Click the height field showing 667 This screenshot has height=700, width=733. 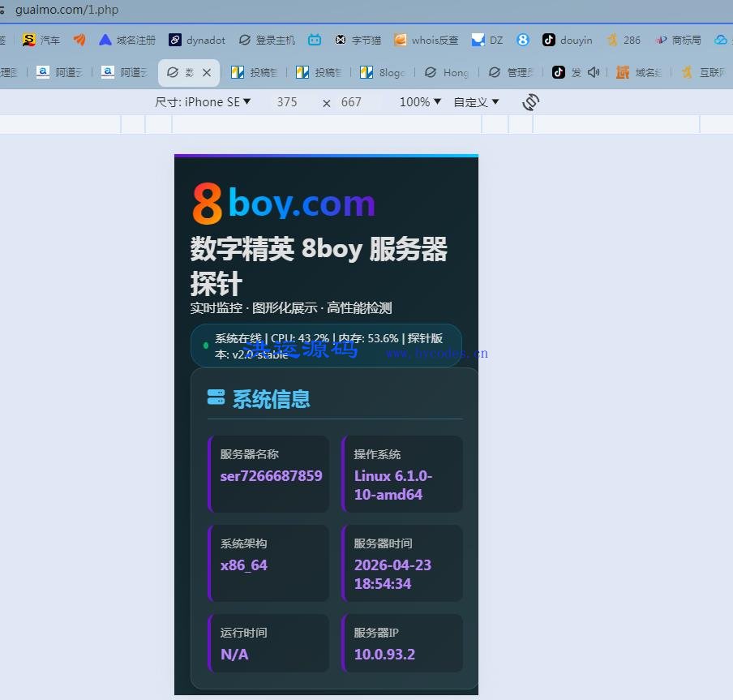tap(351, 102)
